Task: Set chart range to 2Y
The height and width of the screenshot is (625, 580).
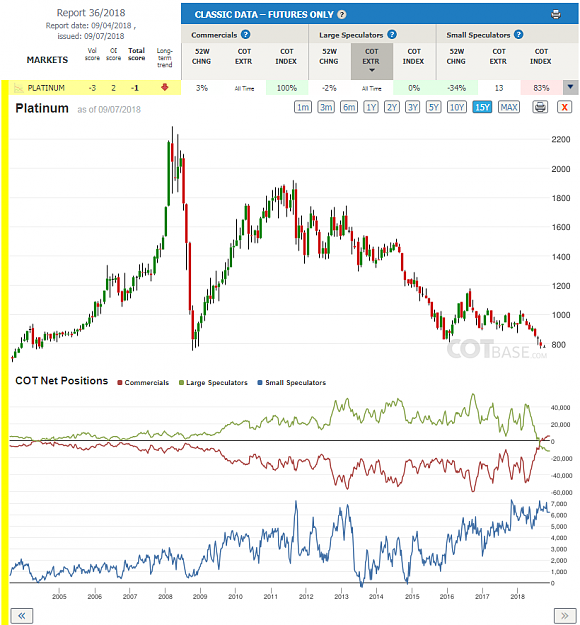Action: [392, 107]
